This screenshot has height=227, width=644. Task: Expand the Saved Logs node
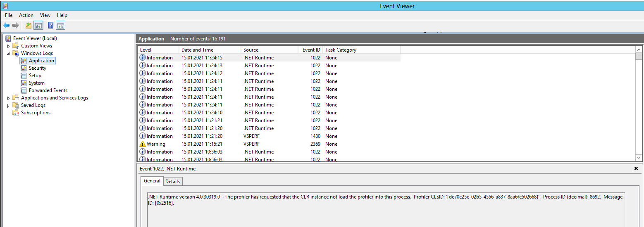point(8,106)
